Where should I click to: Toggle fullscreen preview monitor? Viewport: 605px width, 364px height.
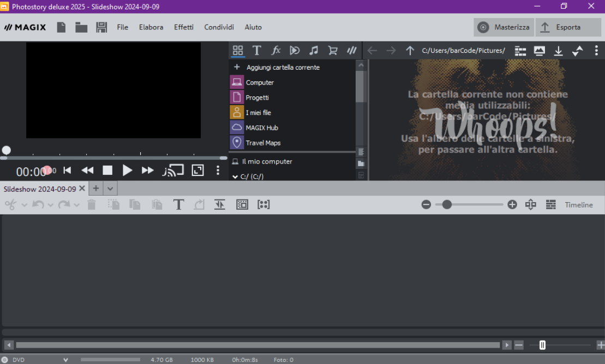(x=197, y=171)
